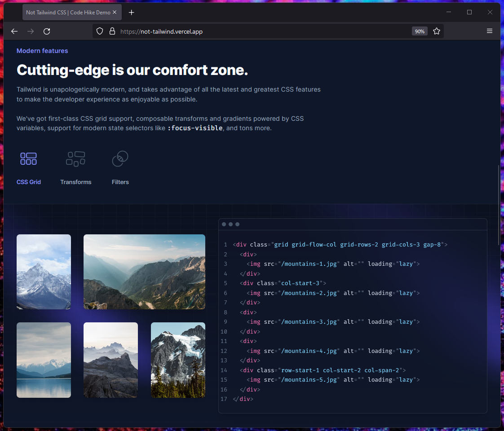This screenshot has height=431, width=504.
Task: Click the Modern features heading link
Action: pos(42,51)
